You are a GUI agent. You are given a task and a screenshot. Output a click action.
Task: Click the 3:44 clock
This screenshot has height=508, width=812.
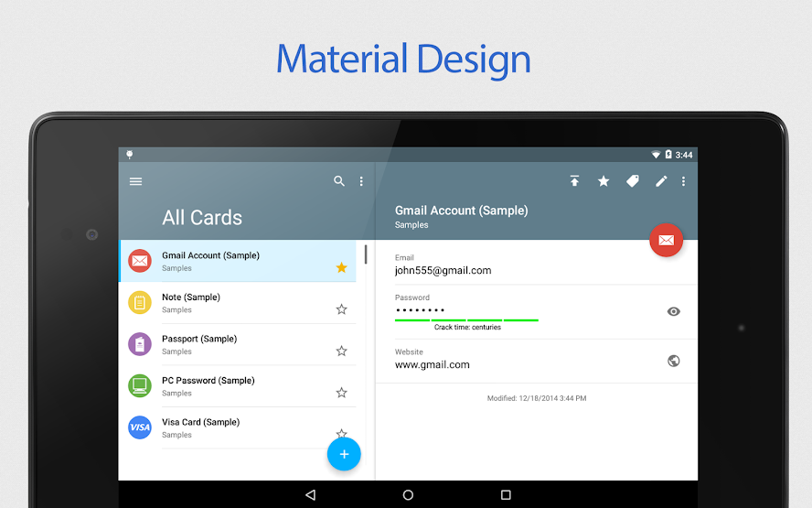click(684, 155)
